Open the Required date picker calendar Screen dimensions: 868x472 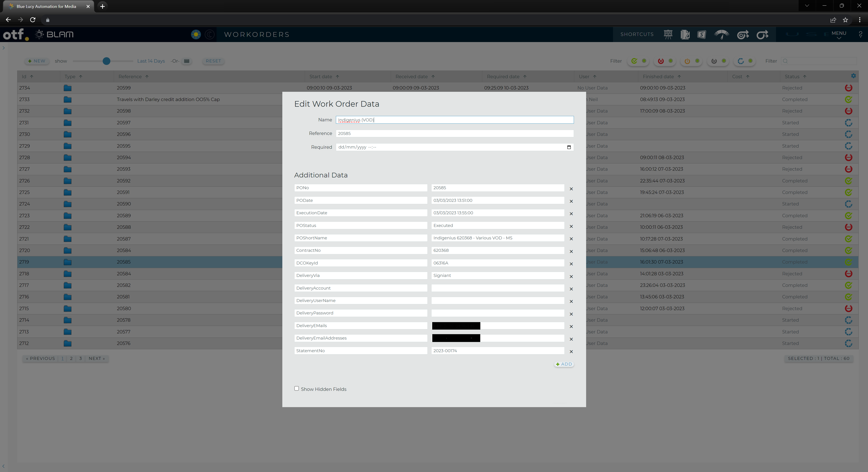(x=569, y=147)
